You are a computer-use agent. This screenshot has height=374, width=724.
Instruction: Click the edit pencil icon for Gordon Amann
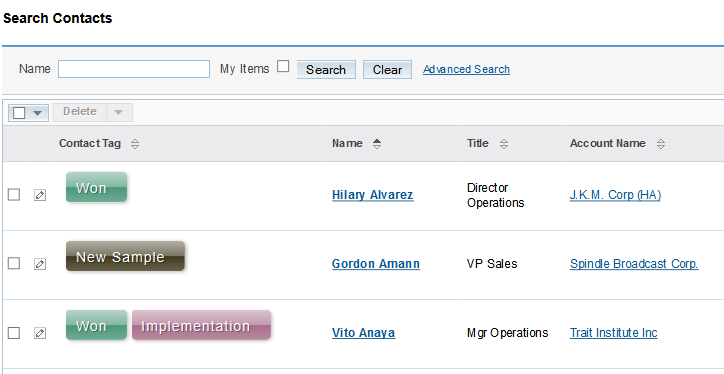40,264
